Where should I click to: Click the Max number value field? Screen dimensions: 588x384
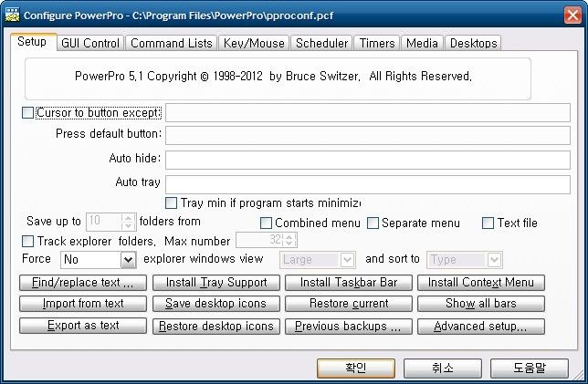coord(259,240)
